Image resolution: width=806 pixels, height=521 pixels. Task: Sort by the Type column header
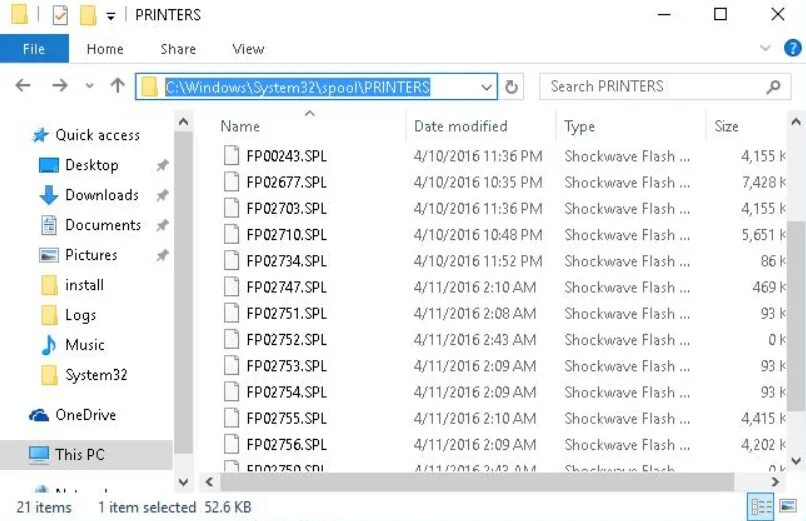pyautogui.click(x=579, y=126)
